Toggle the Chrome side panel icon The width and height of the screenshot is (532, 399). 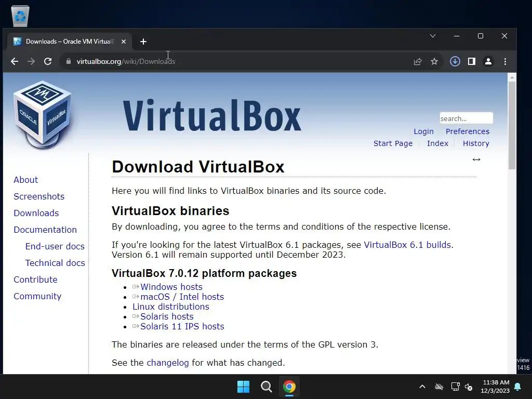(x=472, y=61)
